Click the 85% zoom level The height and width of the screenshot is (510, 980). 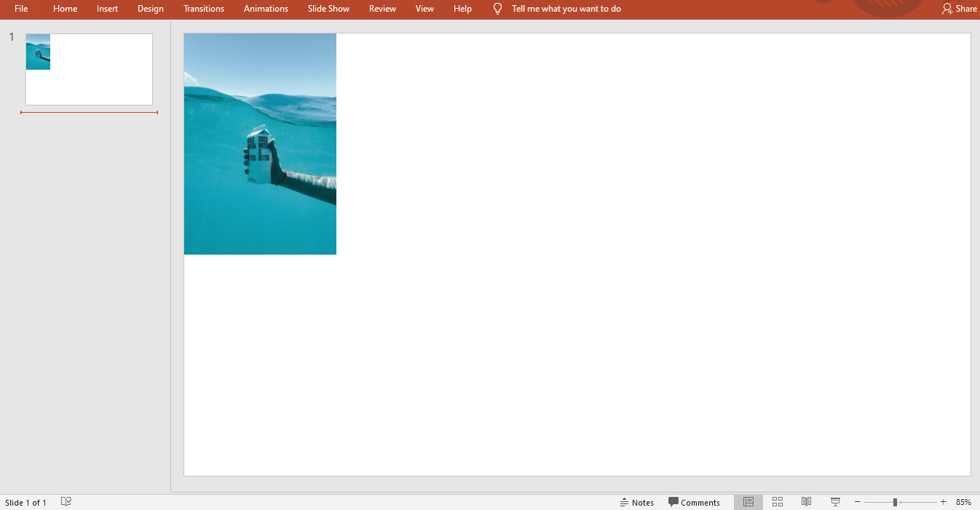pyautogui.click(x=963, y=502)
